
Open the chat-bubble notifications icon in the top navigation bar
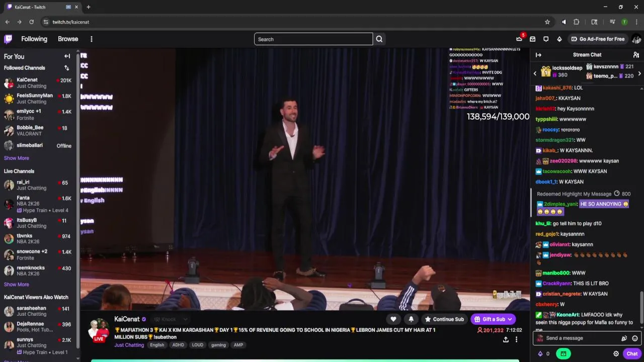(546, 39)
